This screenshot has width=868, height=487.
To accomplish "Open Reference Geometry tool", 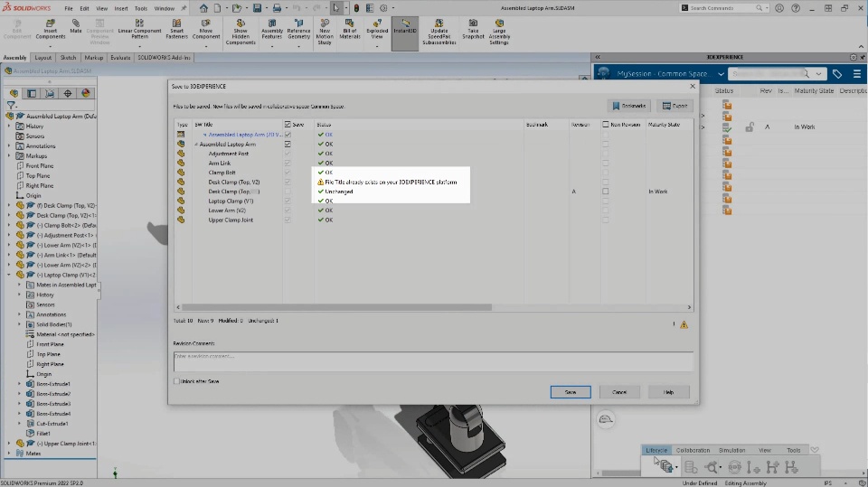I will tap(298, 29).
